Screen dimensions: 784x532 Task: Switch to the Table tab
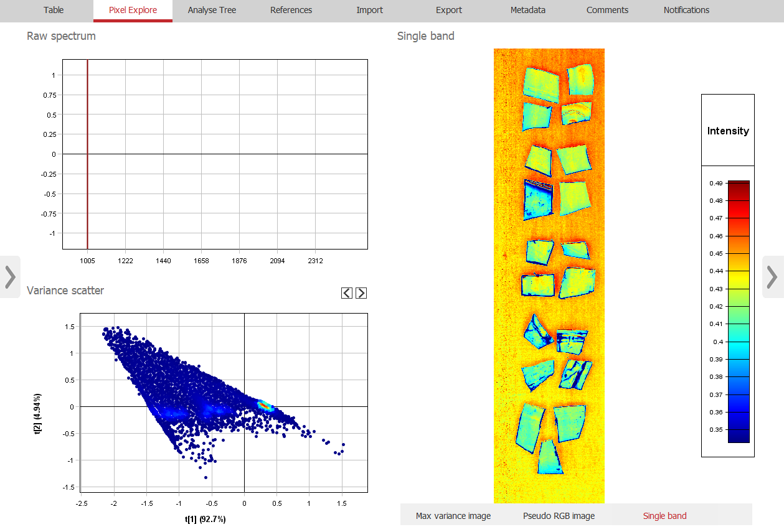[x=53, y=10]
